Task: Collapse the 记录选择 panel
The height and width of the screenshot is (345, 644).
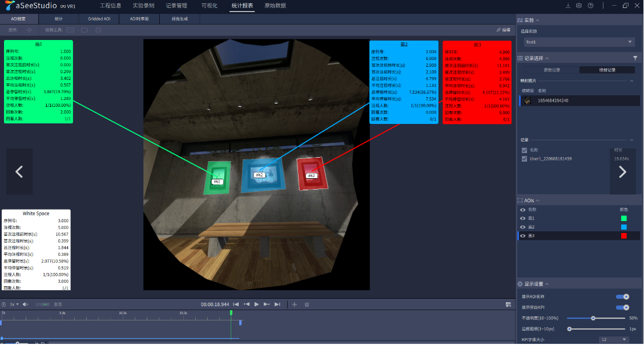Action: click(x=548, y=58)
